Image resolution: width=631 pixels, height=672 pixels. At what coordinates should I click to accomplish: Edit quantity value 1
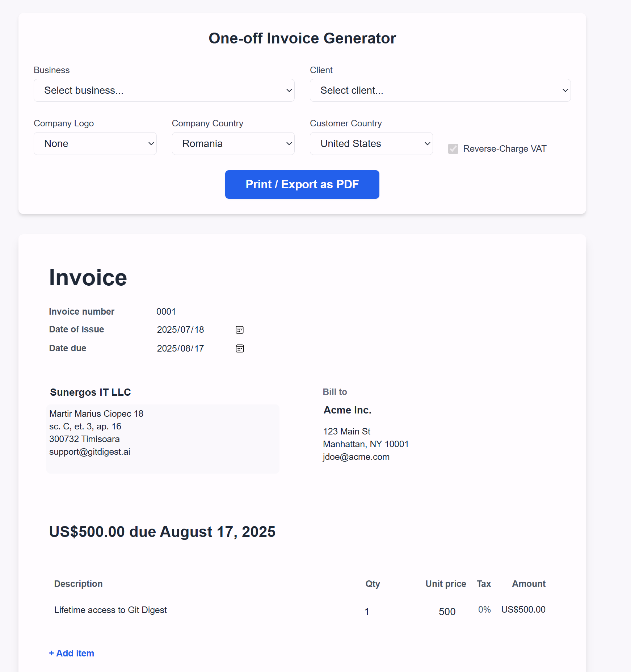[367, 612]
